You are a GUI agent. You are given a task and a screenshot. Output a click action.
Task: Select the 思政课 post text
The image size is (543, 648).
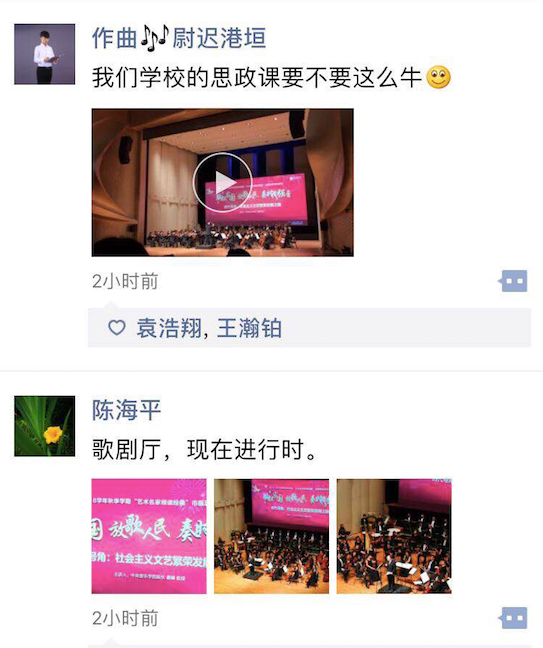click(256, 77)
